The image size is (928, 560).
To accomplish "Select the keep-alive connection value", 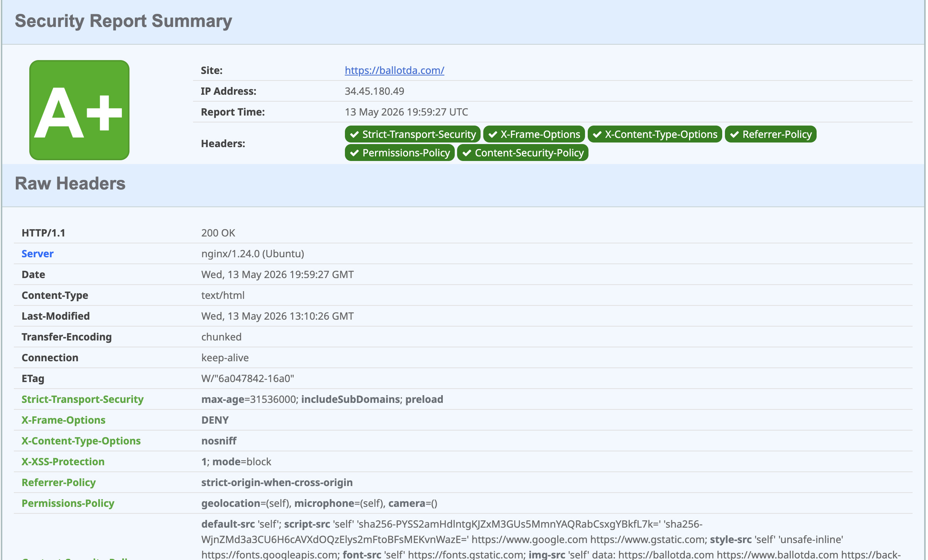I will tap(225, 358).
